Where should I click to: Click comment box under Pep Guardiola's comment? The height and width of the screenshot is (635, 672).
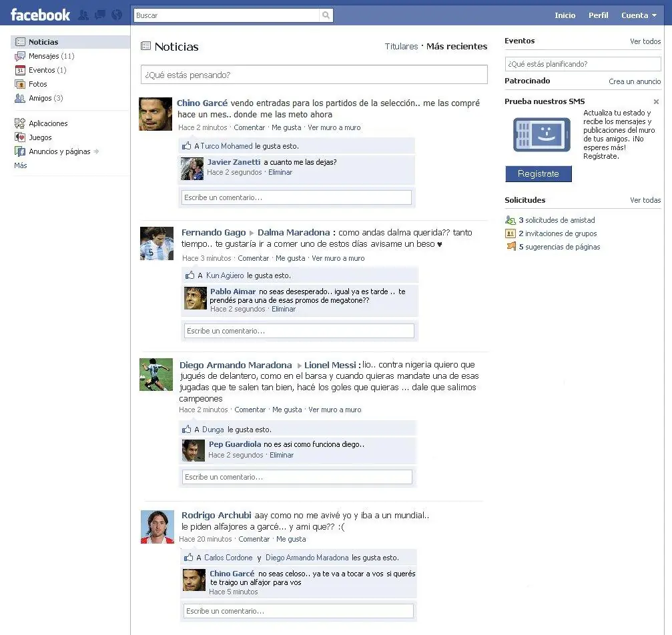(x=297, y=477)
